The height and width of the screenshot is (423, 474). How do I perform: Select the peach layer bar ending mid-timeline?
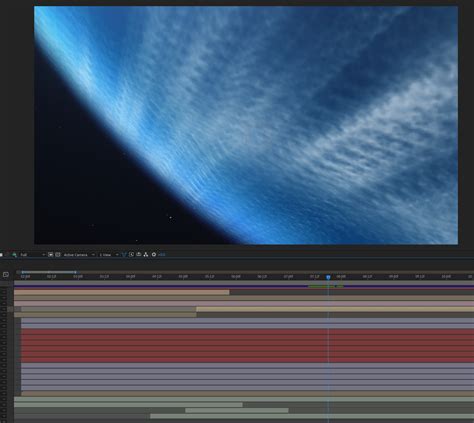pos(122,292)
